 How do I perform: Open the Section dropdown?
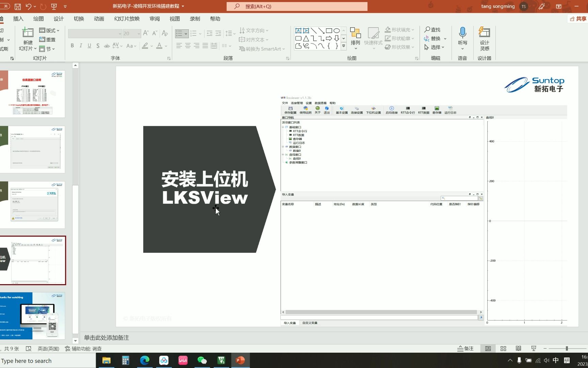pyautogui.click(x=47, y=49)
